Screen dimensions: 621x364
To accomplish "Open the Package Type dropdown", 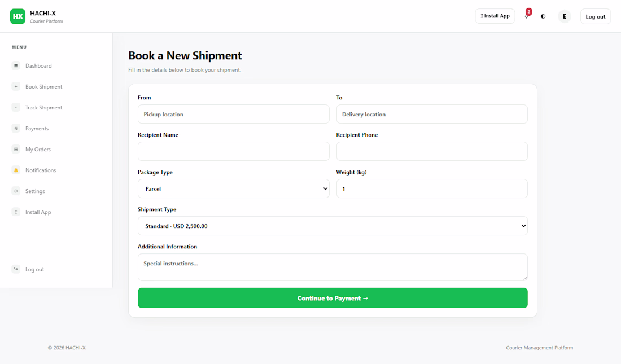I will click(234, 188).
